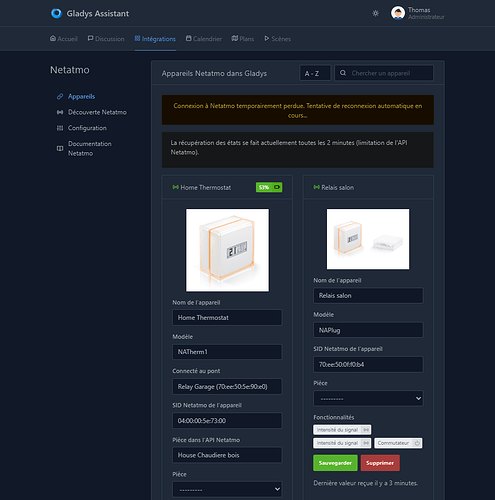Click the Home Thermostat product image
Screen dimensions: 495x500
pyautogui.click(x=227, y=250)
